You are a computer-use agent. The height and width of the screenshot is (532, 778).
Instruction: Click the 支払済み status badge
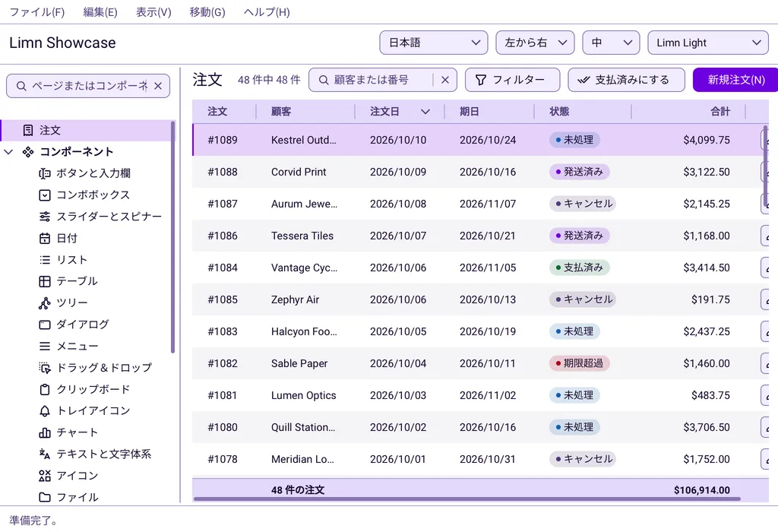click(579, 268)
